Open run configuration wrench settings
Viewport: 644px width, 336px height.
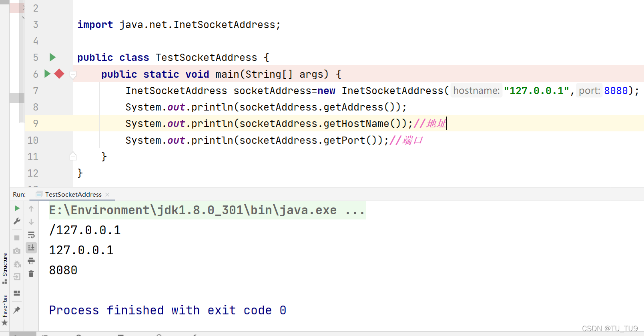(x=17, y=221)
